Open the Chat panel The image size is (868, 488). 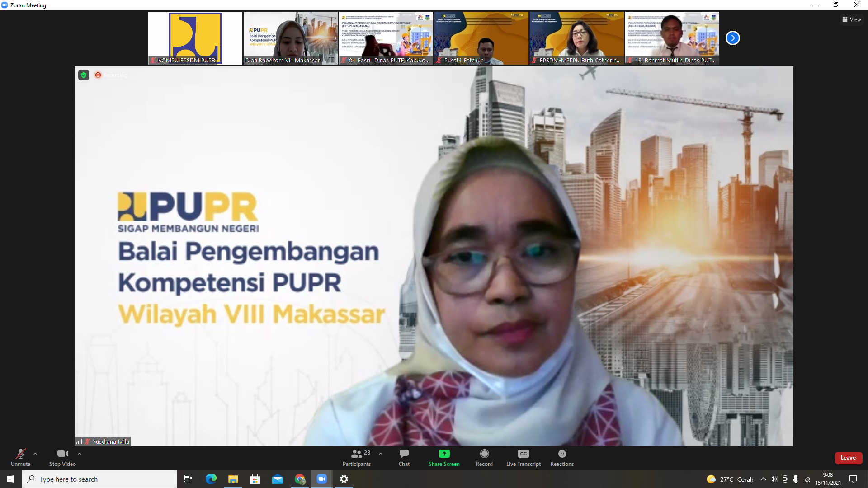point(404,457)
